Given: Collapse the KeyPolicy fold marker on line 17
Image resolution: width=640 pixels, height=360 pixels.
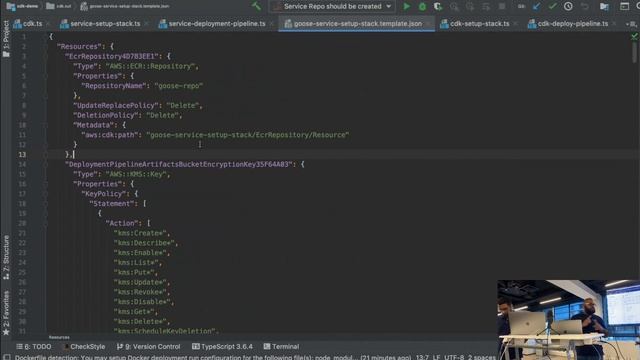Looking at the screenshot, I should [x=46, y=194].
